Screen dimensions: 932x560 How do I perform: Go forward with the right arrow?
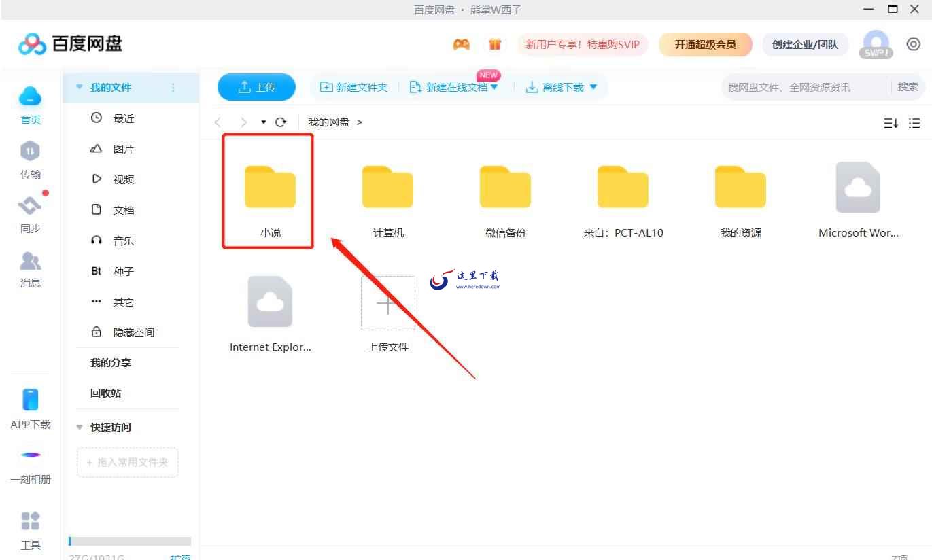[243, 122]
